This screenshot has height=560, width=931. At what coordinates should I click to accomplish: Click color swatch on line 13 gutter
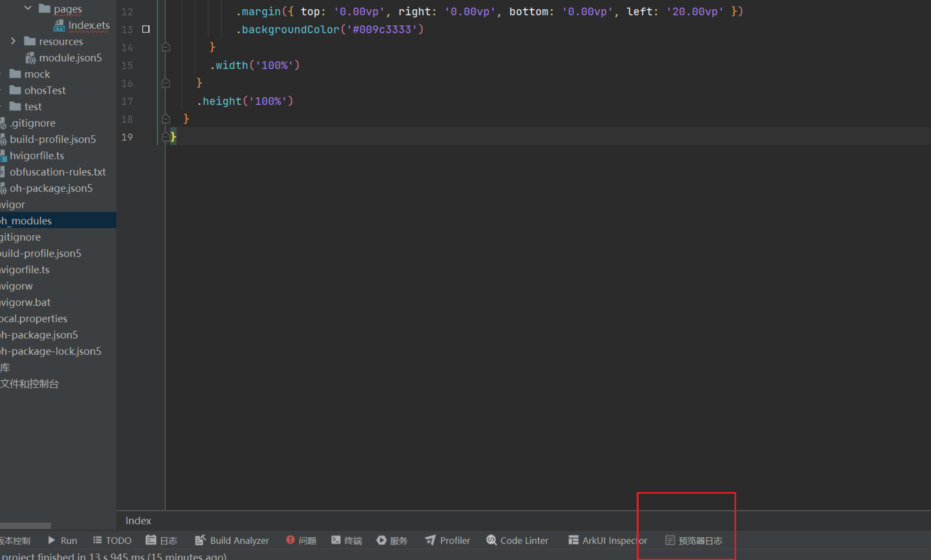click(x=146, y=29)
